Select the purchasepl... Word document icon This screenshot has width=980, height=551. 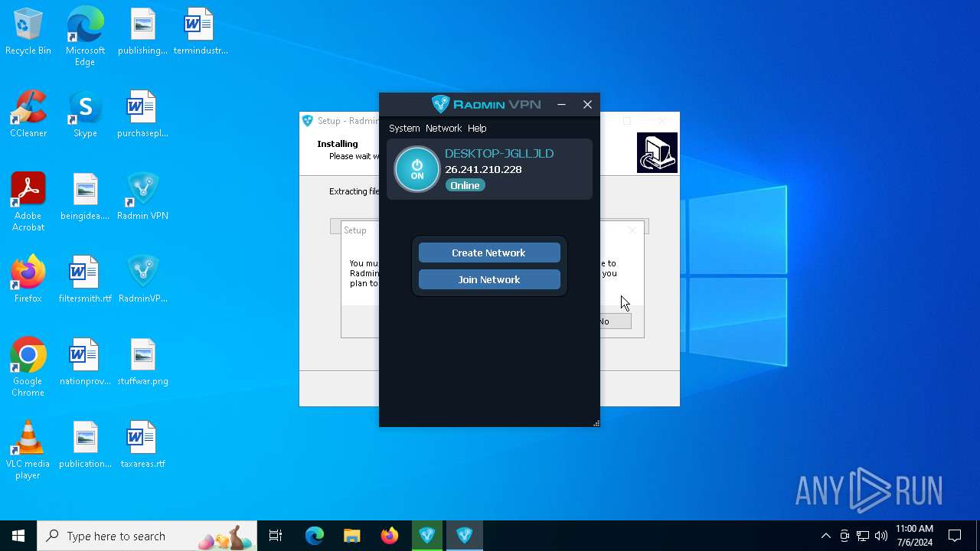pos(142,115)
